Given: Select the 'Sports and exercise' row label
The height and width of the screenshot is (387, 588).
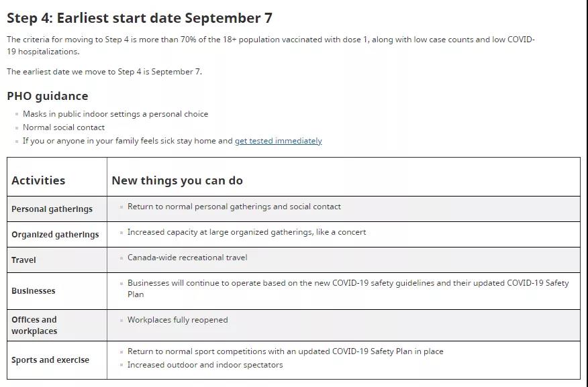Looking at the screenshot, I should (x=50, y=360).
